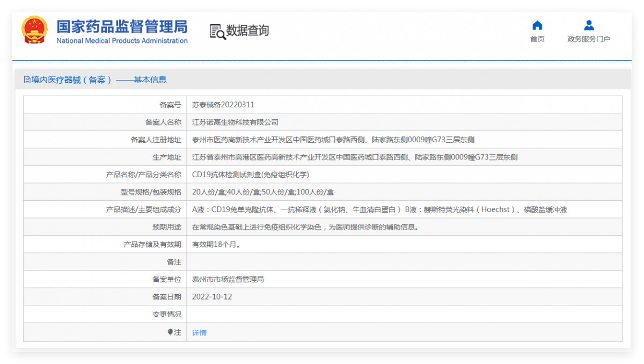Select specification 20人份/盒;40人份/盒;50人份/盒;100人份/盒
This screenshot has width=644, height=364.
tap(263, 192)
